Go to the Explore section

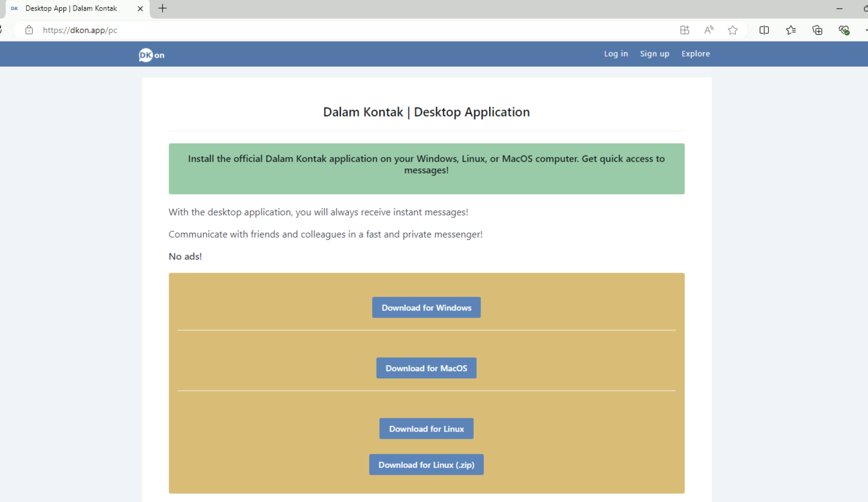coord(696,54)
